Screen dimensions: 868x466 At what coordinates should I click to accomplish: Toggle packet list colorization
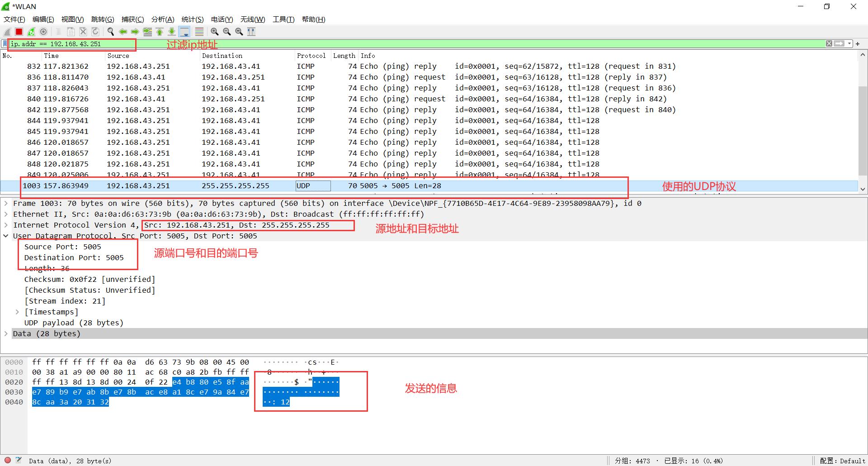point(199,32)
